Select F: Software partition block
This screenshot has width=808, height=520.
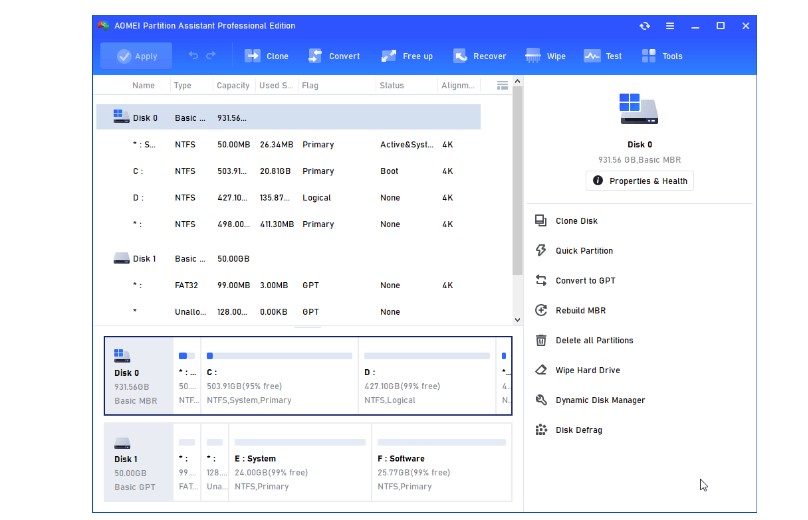pos(442,462)
